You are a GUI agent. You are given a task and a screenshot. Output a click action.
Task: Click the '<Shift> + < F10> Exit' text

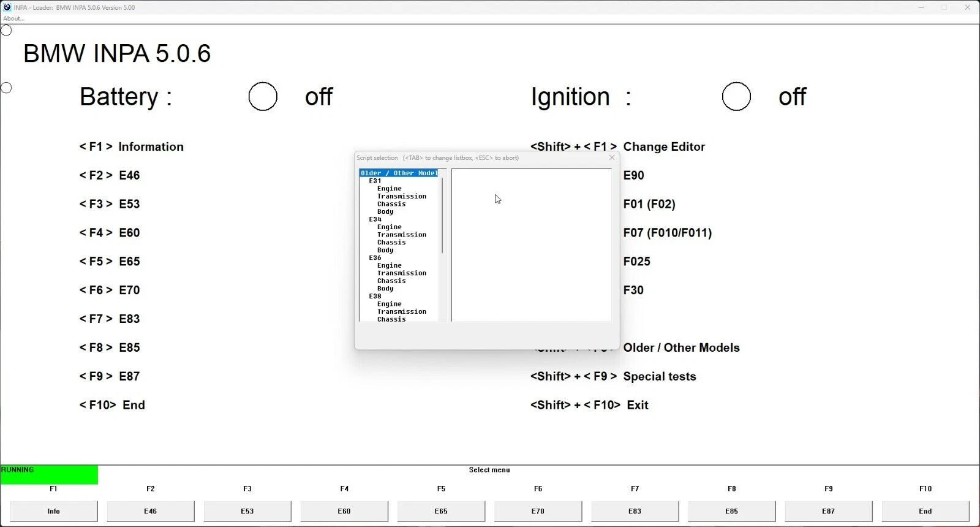(x=589, y=405)
